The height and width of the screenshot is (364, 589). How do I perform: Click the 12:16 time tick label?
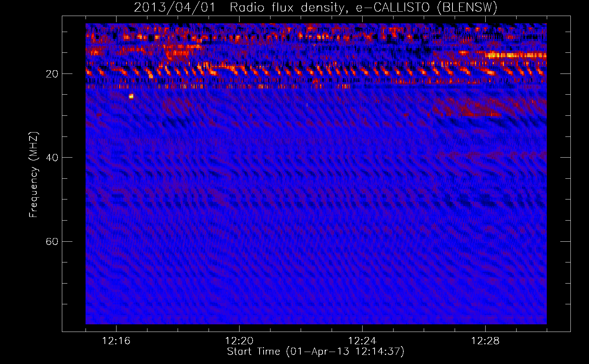[116, 341]
